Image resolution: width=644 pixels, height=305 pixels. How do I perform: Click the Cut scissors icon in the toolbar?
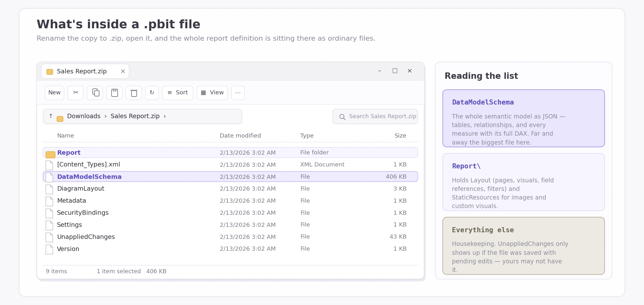point(76,92)
